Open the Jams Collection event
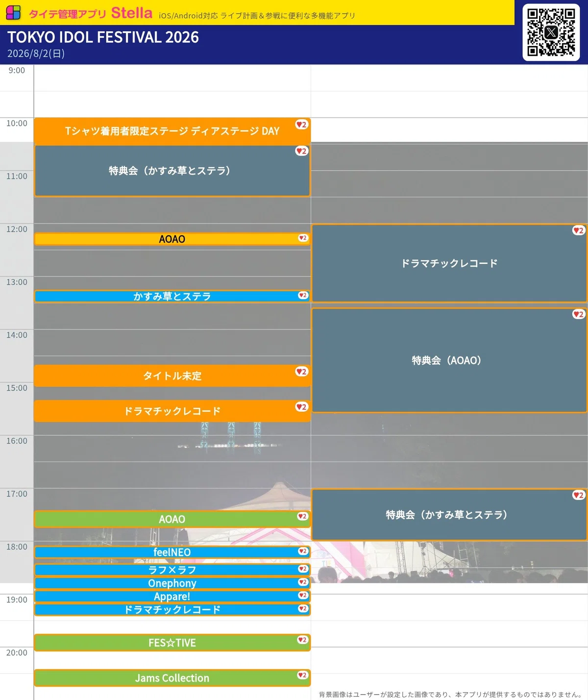Viewport: 588px width, 700px height. coord(172,678)
